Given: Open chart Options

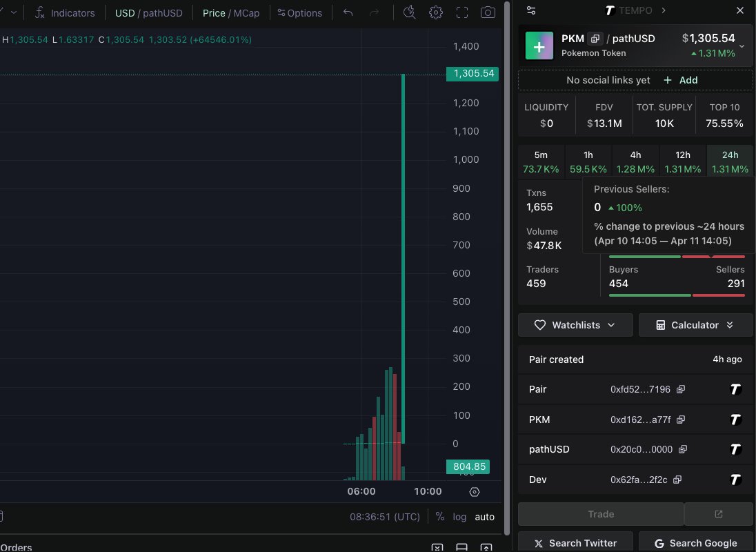Looking at the screenshot, I should point(299,13).
